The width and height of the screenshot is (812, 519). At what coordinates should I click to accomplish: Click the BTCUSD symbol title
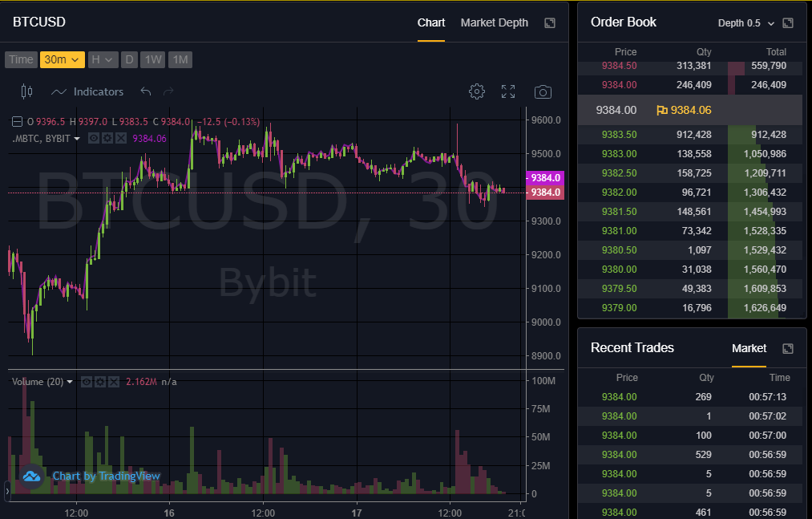(38, 22)
